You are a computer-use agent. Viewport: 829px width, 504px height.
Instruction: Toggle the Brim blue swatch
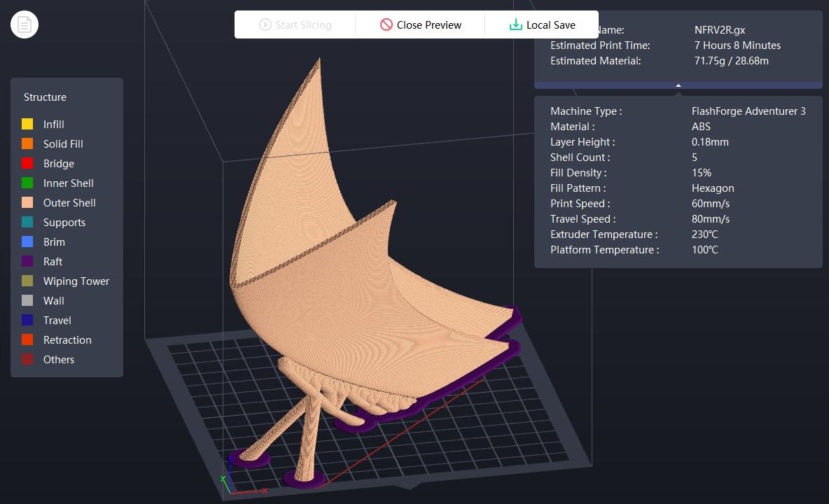[x=27, y=241]
